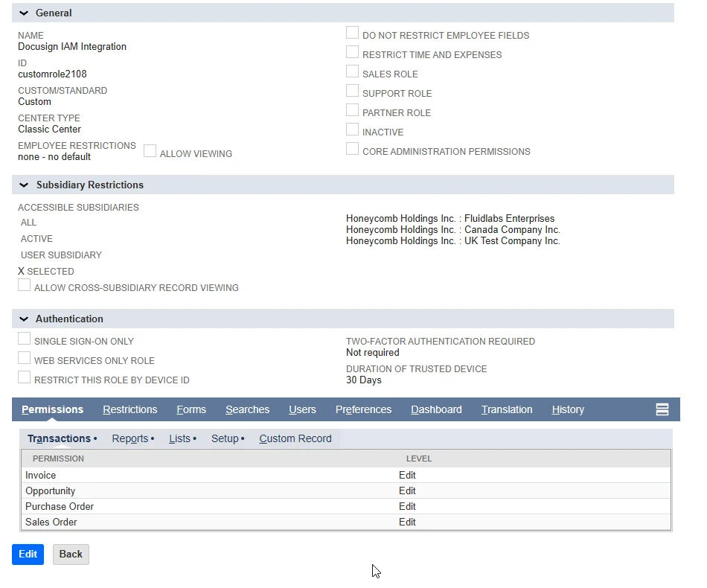Click the Permission column header

tap(58, 458)
